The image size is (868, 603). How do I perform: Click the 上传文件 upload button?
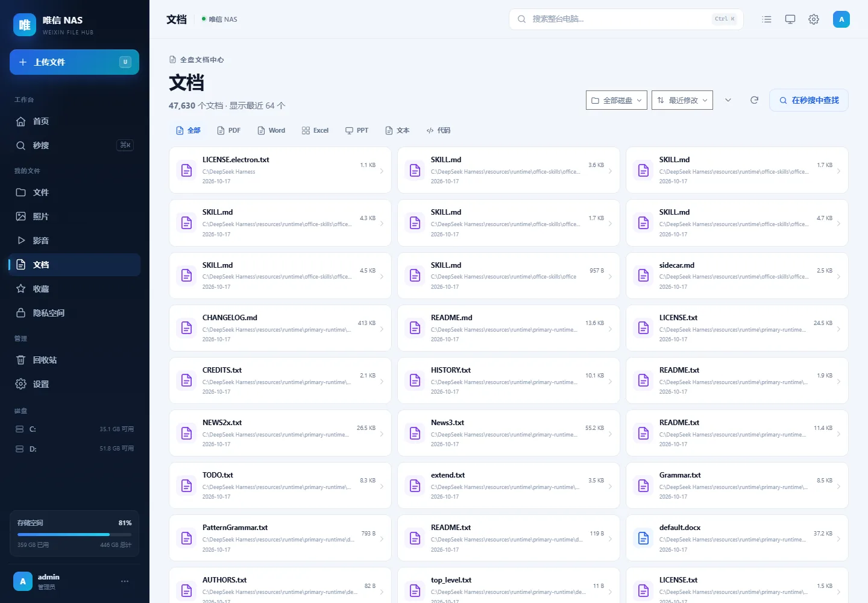pos(74,62)
